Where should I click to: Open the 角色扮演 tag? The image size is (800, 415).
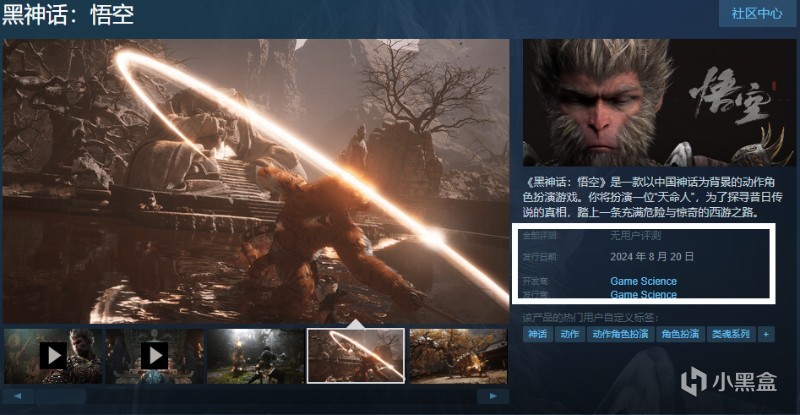680,334
